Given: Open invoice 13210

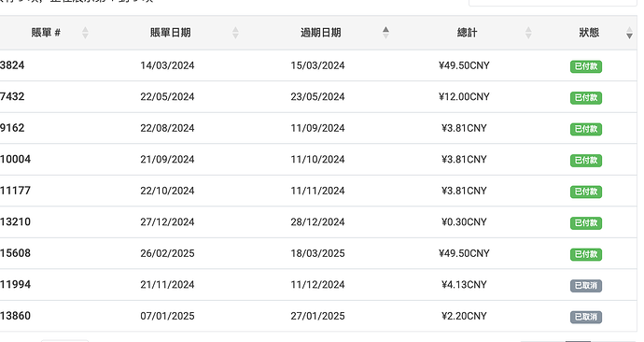Looking at the screenshot, I should [x=15, y=222].
